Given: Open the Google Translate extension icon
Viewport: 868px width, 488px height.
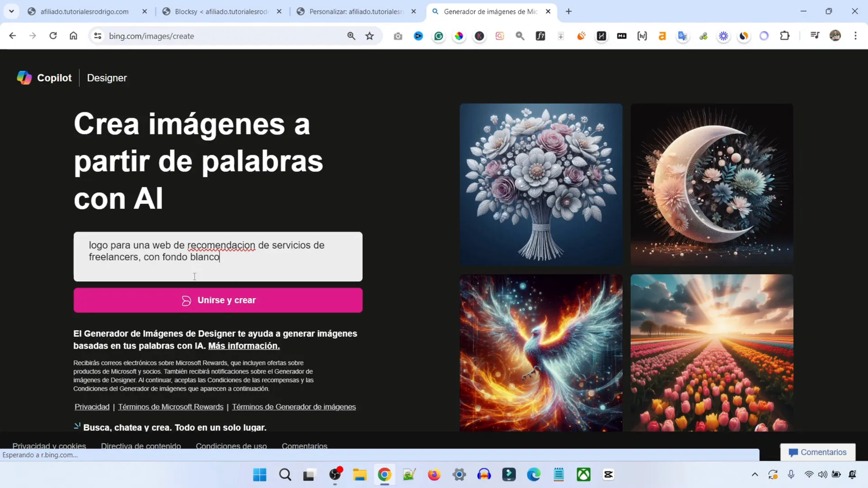Looking at the screenshot, I should pyautogui.click(x=682, y=36).
